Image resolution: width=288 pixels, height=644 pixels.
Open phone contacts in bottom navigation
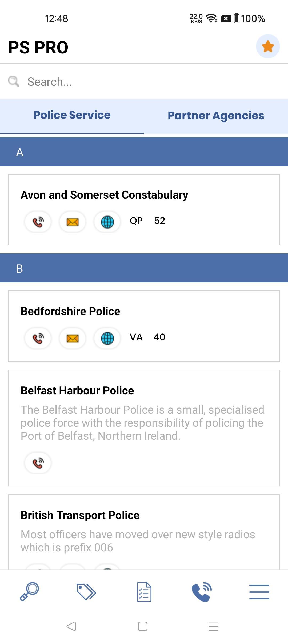point(202,592)
